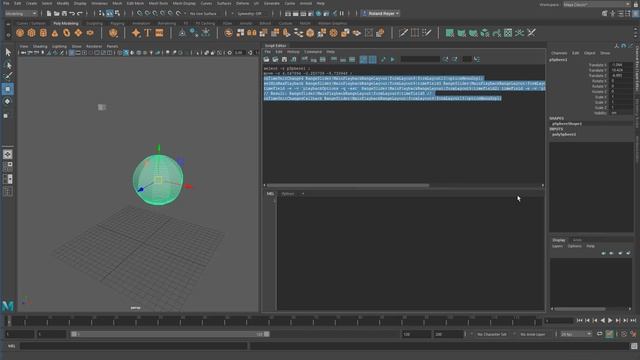Toggle Show Both panes button in Script Editor

point(352,60)
